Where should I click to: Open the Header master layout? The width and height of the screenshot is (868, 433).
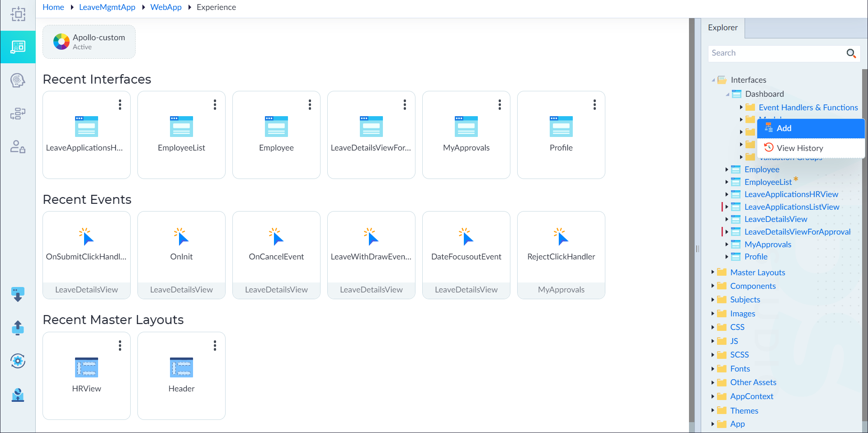pos(181,376)
